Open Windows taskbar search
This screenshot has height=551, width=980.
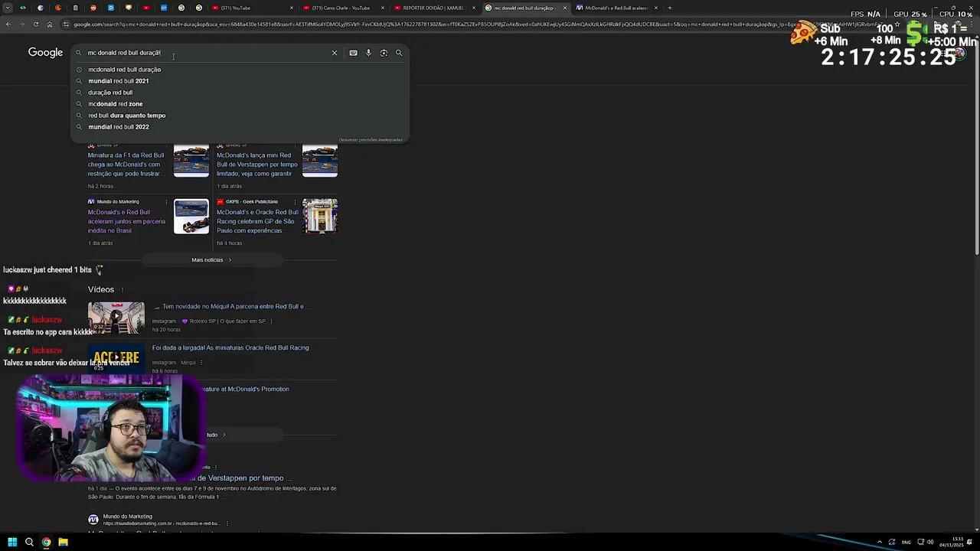[29, 542]
